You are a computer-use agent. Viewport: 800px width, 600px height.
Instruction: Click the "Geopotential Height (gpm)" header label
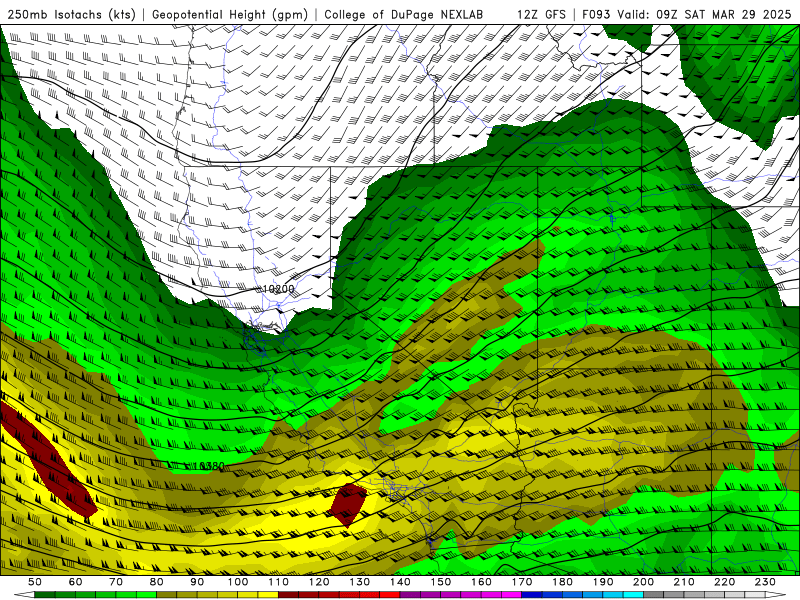230,14
